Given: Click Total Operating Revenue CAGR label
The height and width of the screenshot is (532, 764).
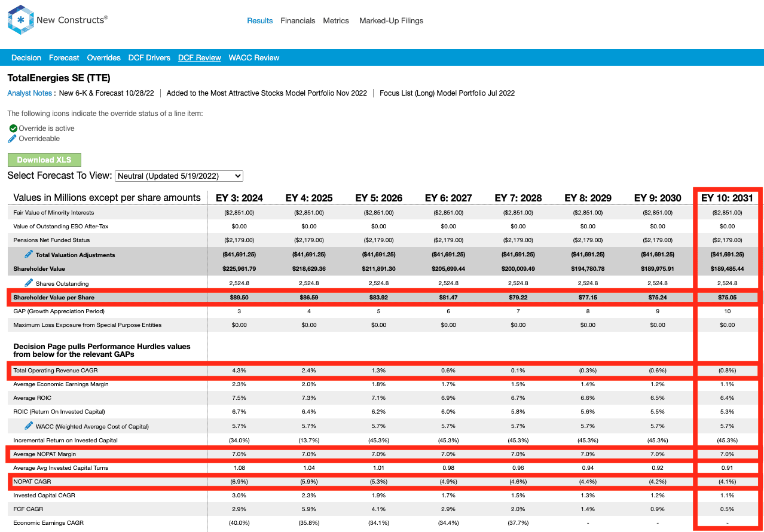Looking at the screenshot, I should [56, 371].
